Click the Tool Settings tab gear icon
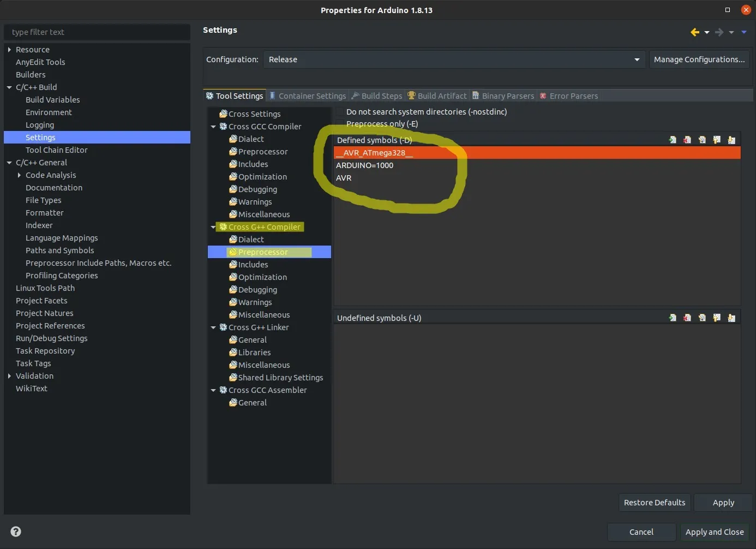The width and height of the screenshot is (756, 549). (209, 96)
